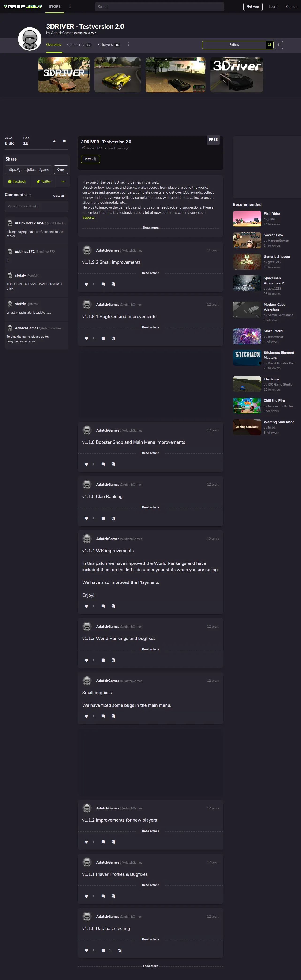Focus the top Search field
The height and width of the screenshot is (980, 301).
point(160,7)
